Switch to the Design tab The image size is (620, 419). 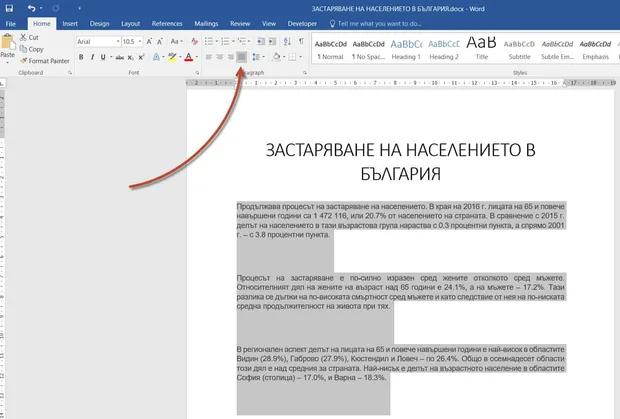(x=99, y=24)
